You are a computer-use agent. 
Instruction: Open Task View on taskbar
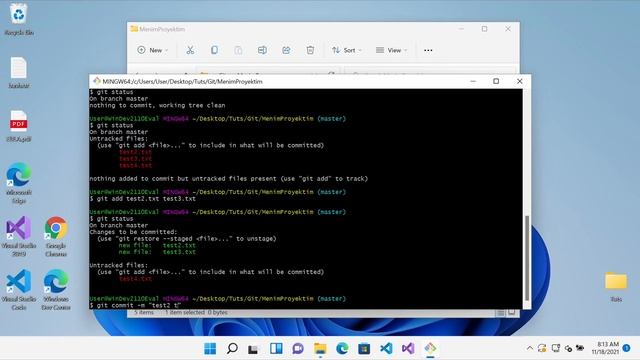pyautogui.click(x=253, y=349)
